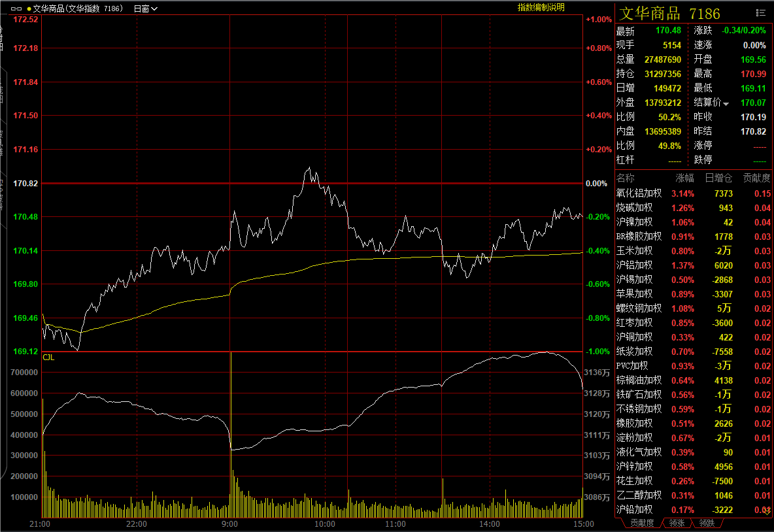Screen dimensions: 774x532
Task: Click the 文华商品(文华指数 7186) chart title
Action: [78, 8]
